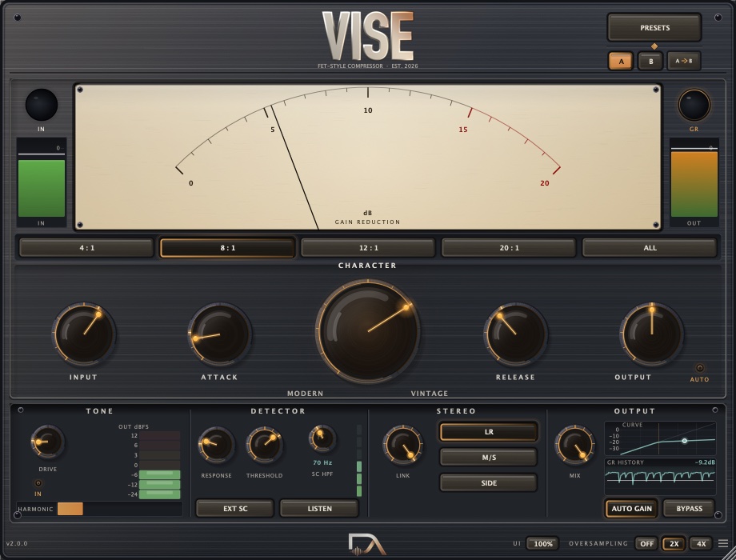This screenshot has height=560, width=736.
Task: Toggle the AUTO release indicator
Action: coord(699,368)
